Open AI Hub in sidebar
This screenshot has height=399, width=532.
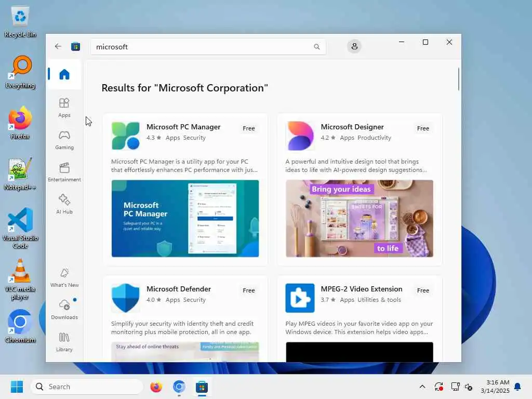(64, 204)
